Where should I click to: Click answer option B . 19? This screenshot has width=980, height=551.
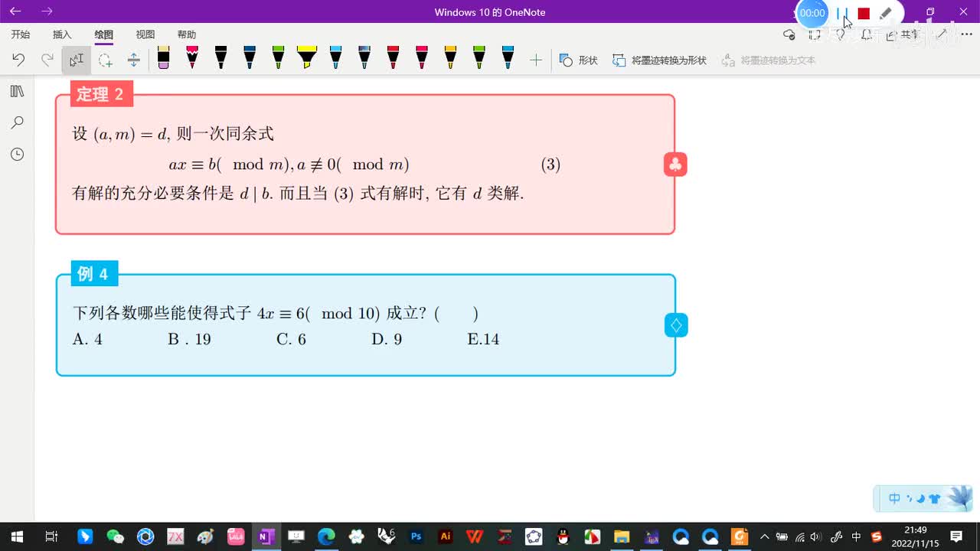point(189,339)
